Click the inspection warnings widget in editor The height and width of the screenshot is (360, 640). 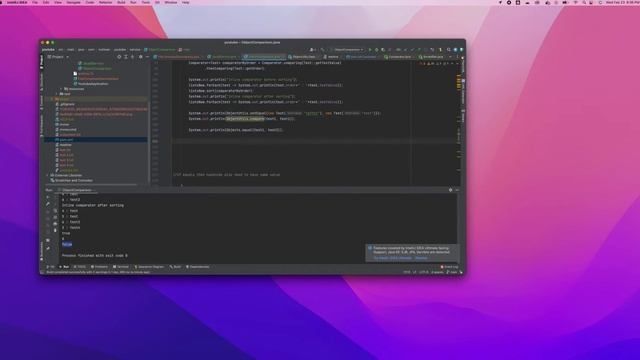pyautogui.click(x=434, y=63)
